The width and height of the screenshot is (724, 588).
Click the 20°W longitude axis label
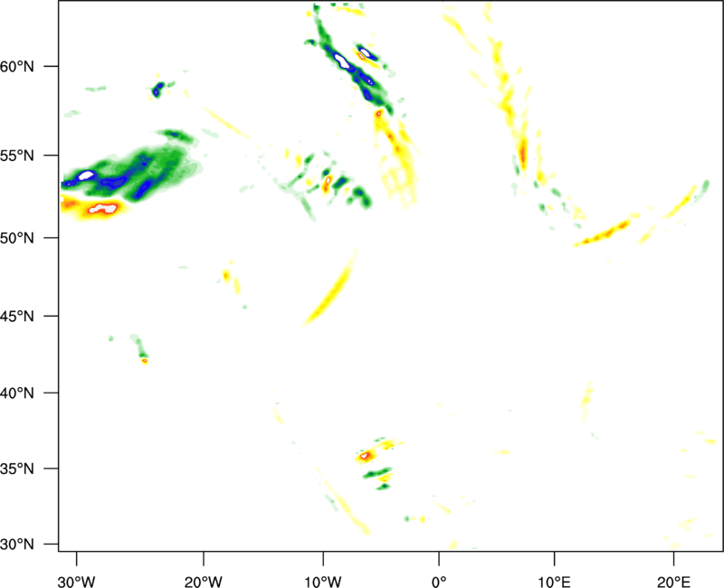tap(204, 582)
